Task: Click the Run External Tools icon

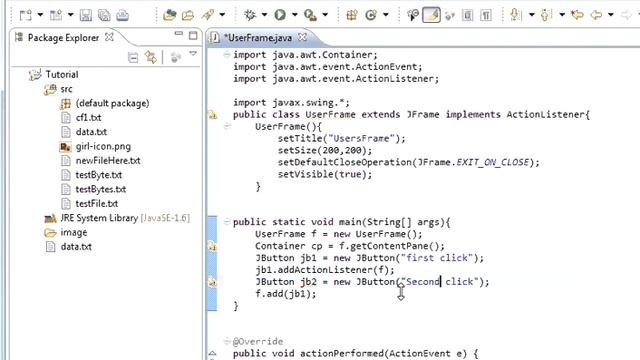Action: pyautogui.click(x=310, y=15)
